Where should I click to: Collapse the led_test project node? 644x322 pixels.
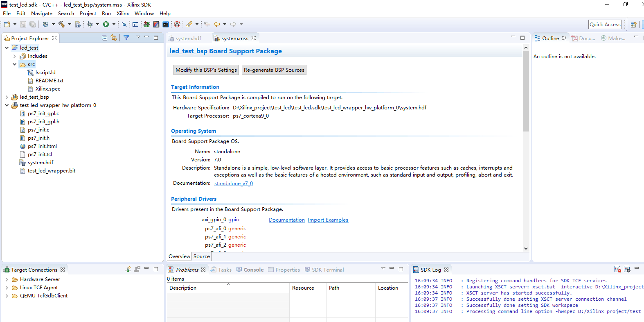click(7, 48)
